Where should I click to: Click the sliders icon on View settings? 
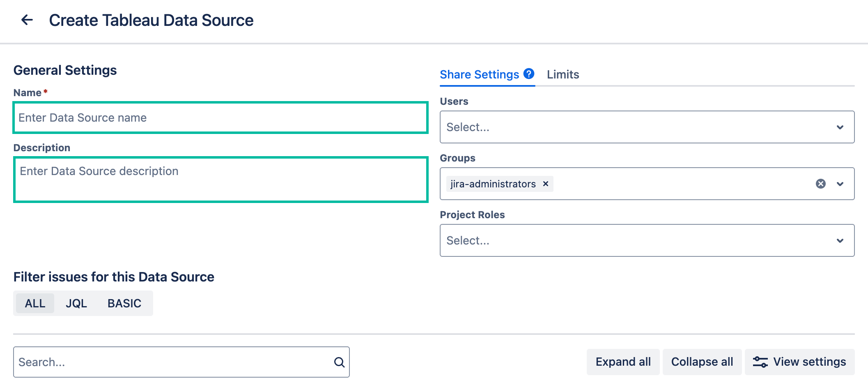click(x=760, y=362)
